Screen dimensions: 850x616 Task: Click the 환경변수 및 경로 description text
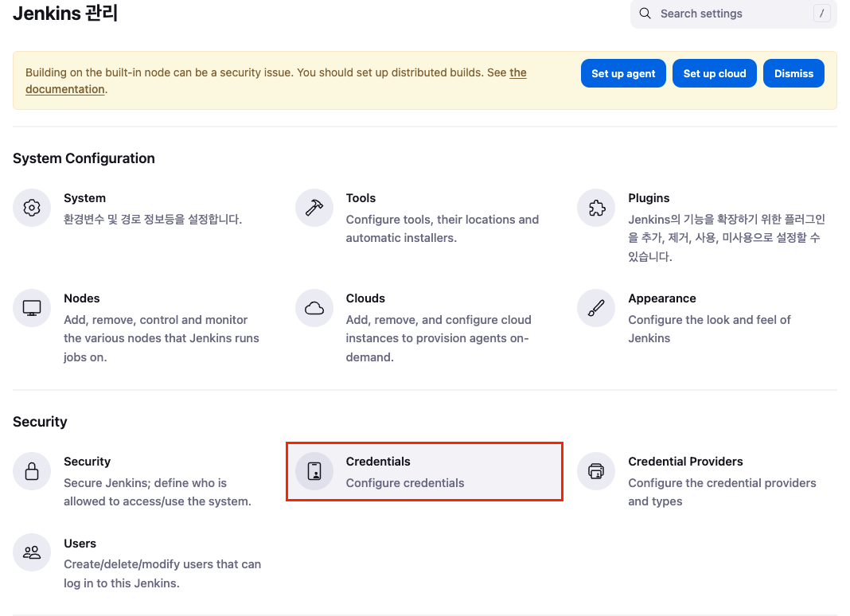point(153,220)
